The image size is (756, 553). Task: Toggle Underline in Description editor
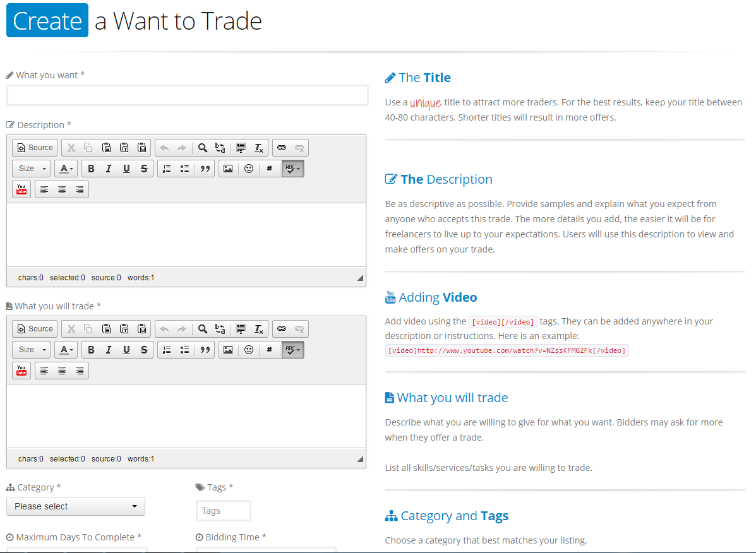tap(126, 169)
